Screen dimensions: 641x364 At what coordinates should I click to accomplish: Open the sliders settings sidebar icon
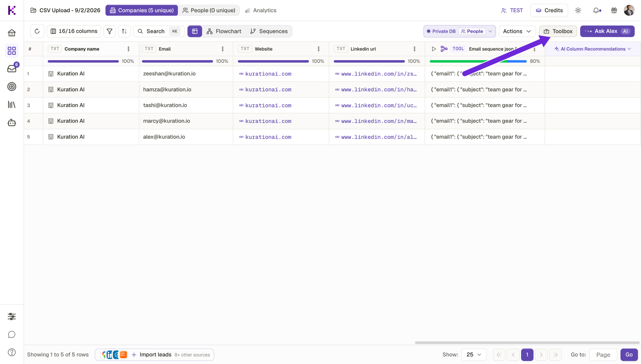(12, 316)
